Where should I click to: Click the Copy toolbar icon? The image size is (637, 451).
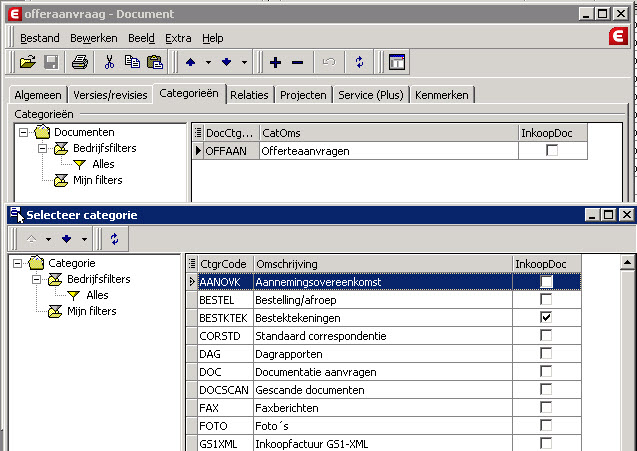pyautogui.click(x=132, y=62)
